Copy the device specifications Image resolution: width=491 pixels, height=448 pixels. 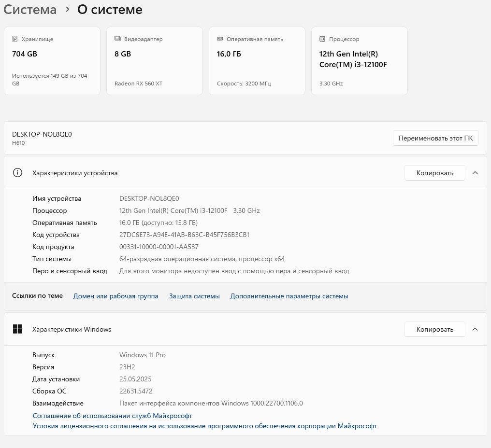coord(434,173)
